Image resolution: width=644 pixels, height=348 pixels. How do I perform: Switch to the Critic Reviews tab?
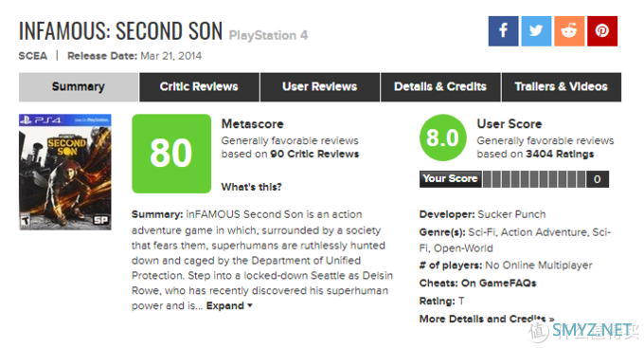pos(199,87)
